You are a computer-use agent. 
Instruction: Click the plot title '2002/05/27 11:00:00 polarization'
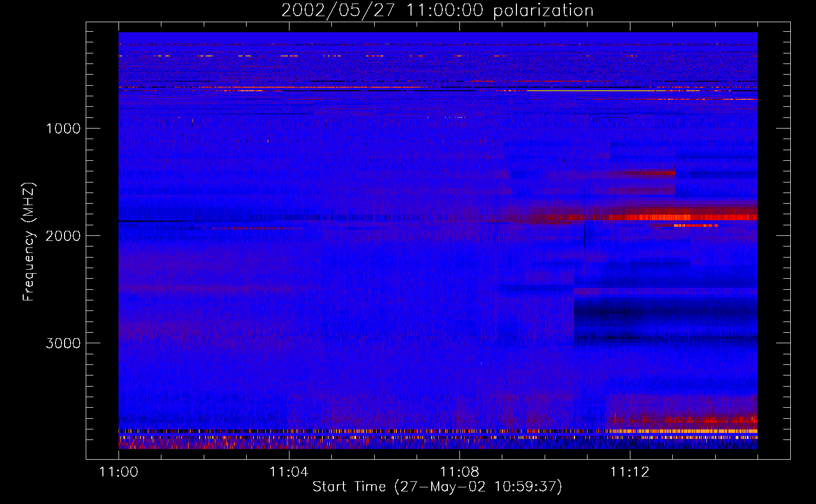pyautogui.click(x=437, y=11)
